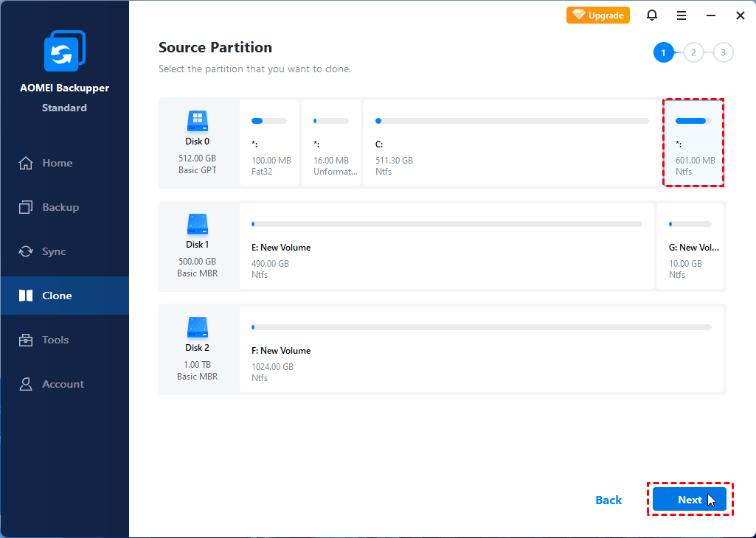Click the Disk 0 Windows drive icon
This screenshot has height=538, width=756.
pyautogui.click(x=197, y=121)
